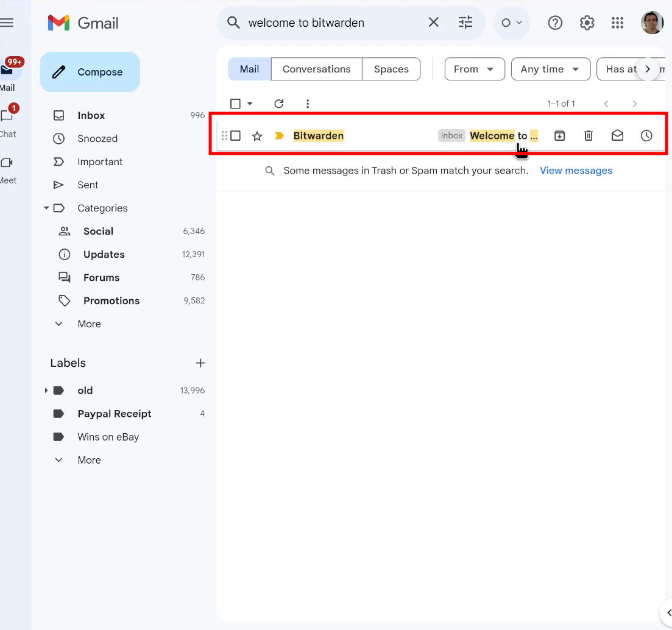
Task: Open the Chat section in the left rail
Action: point(7,122)
